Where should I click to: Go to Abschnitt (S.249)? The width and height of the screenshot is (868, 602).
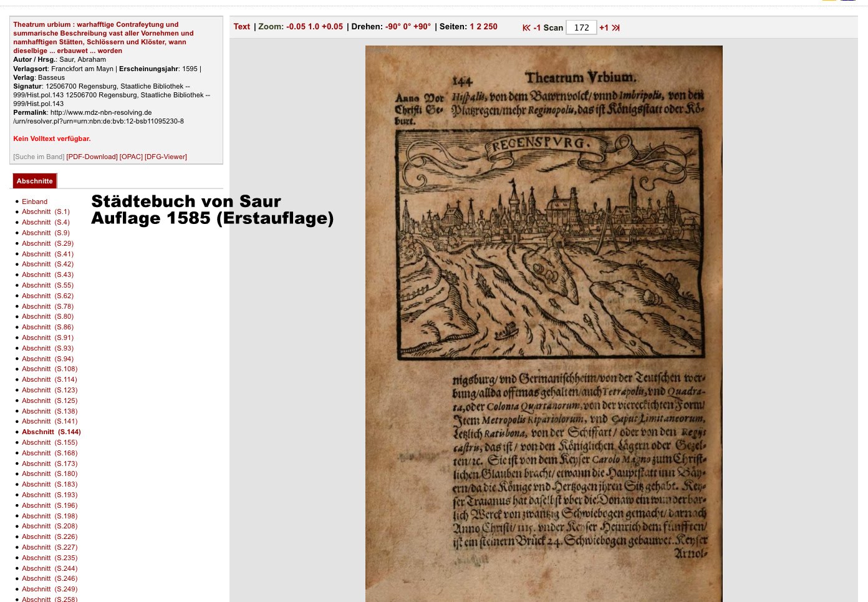50,590
